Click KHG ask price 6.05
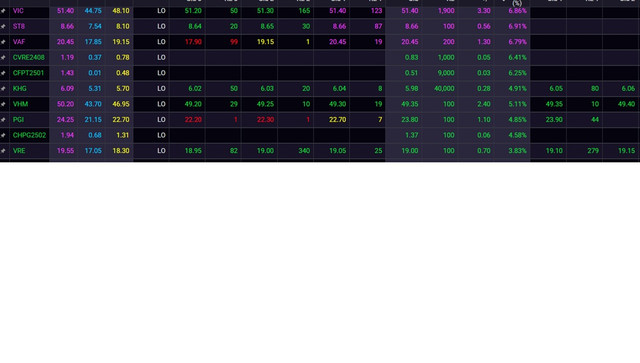 click(x=556, y=89)
